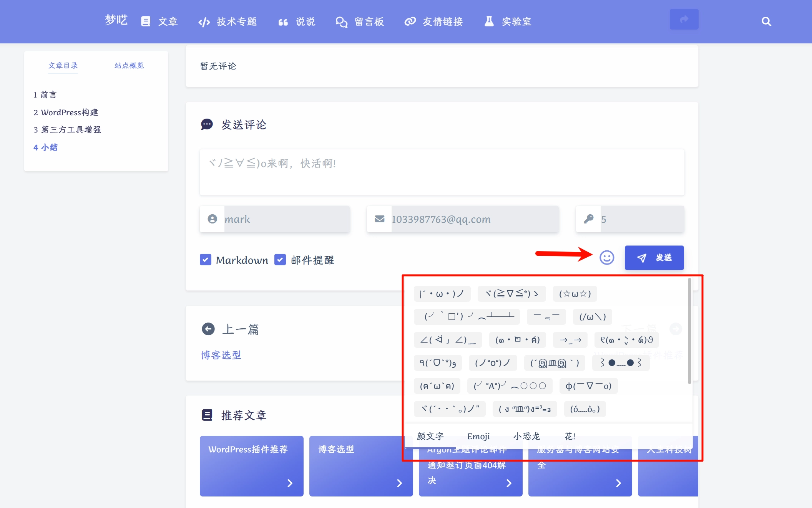Viewport: 812px width, 508px height.
Task: Click chevron on 通知退订页面404解决 card
Action: tap(509, 483)
